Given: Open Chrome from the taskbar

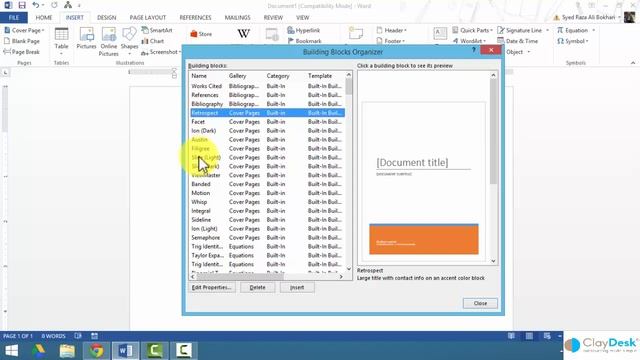Looking at the screenshot, I should pyautogui.click(x=96, y=351).
